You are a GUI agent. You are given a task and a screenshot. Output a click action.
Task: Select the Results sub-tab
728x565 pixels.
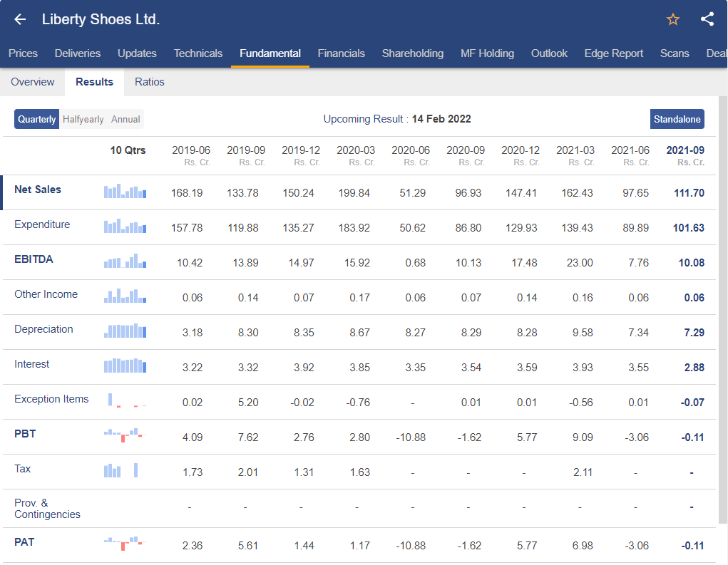tap(94, 82)
